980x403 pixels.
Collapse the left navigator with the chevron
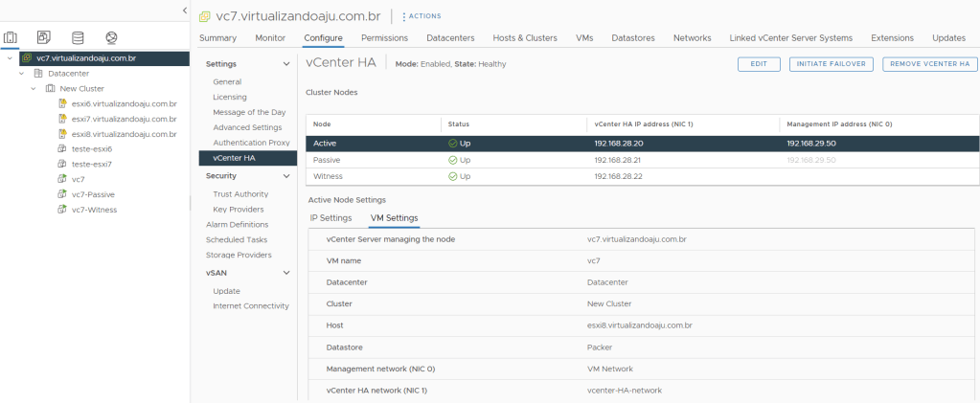[x=184, y=10]
